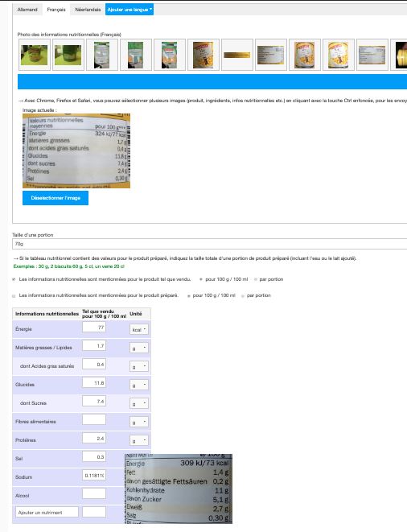Image resolution: width=407 pixels, height=532 pixels.
Task: Open unit dropdown for Glucides row
Action: (139, 385)
